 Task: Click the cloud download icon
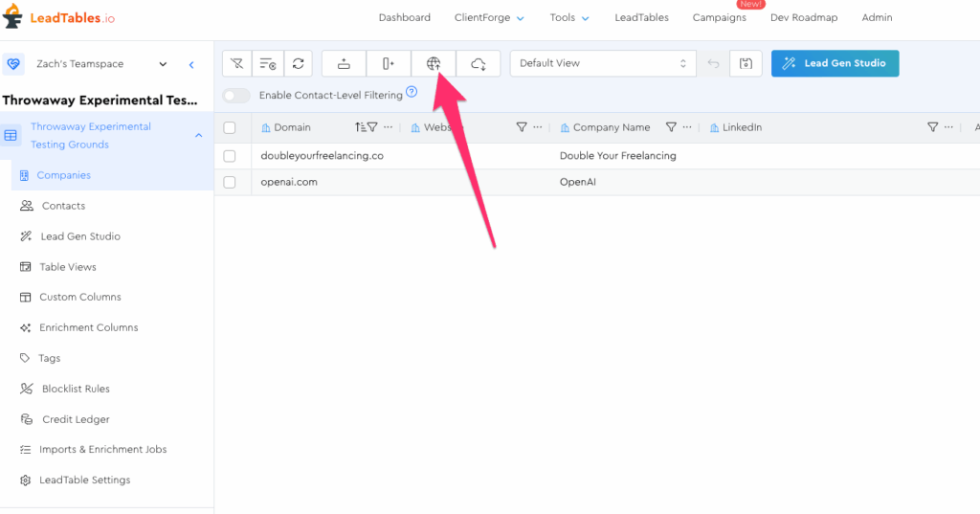click(x=479, y=64)
